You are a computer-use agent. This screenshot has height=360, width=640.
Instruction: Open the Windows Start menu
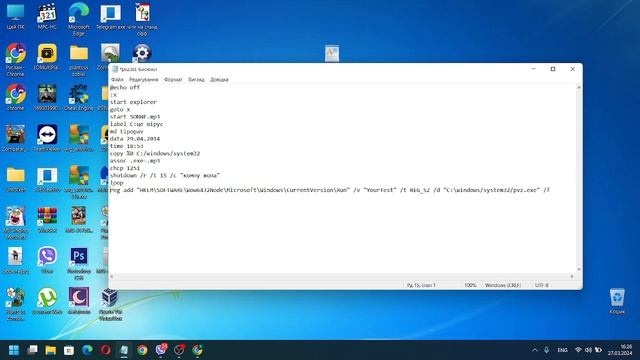coord(14,350)
